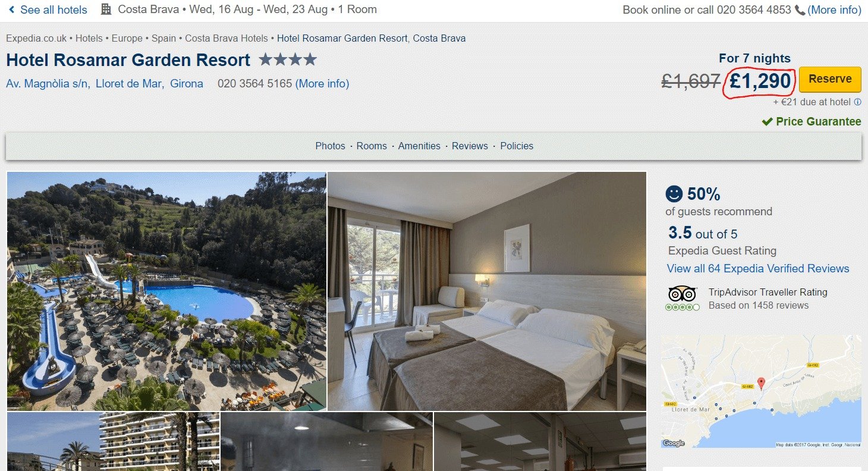Image resolution: width=868 pixels, height=471 pixels.
Task: Click the Google logo on the map
Action: tap(674, 443)
